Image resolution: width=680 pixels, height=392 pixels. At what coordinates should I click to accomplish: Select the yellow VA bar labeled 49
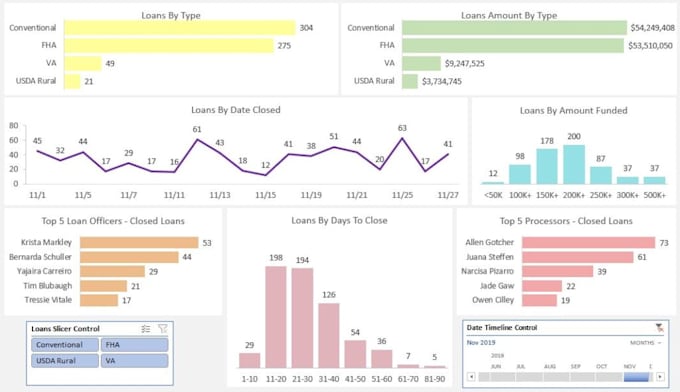click(83, 63)
